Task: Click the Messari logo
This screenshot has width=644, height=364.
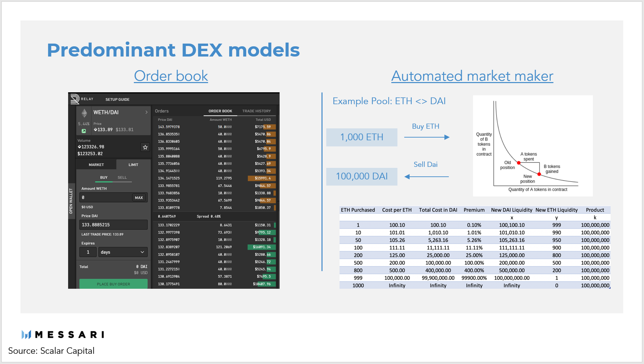Action: (63, 335)
